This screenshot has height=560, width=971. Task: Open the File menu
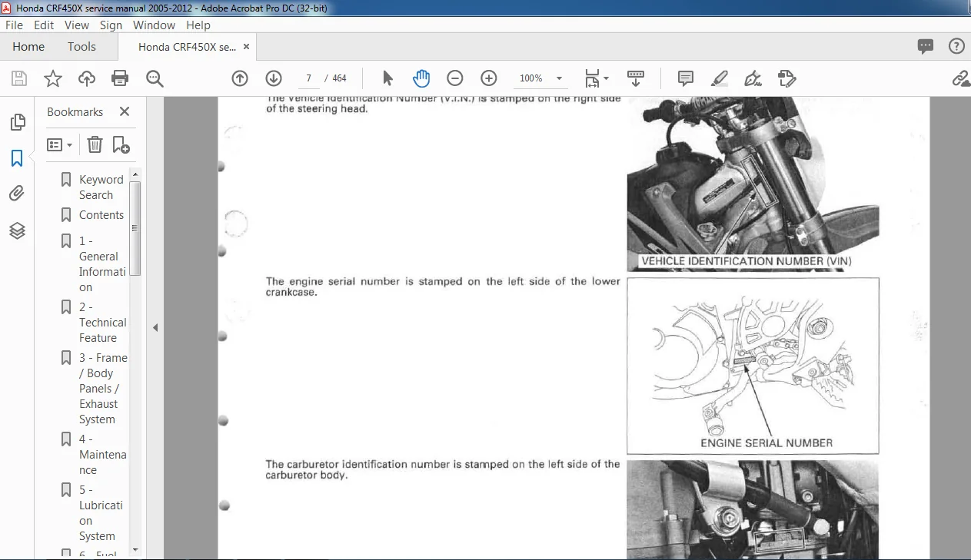pos(14,25)
